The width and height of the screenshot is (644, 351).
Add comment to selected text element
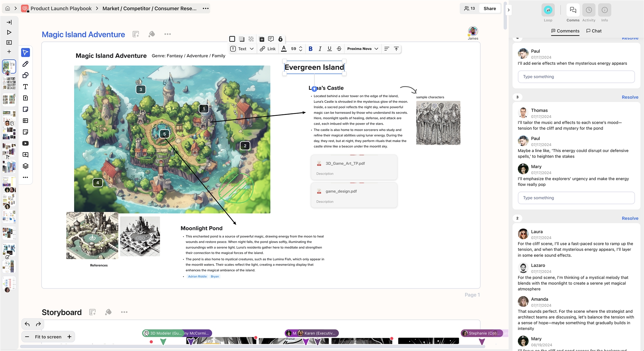[271, 39]
